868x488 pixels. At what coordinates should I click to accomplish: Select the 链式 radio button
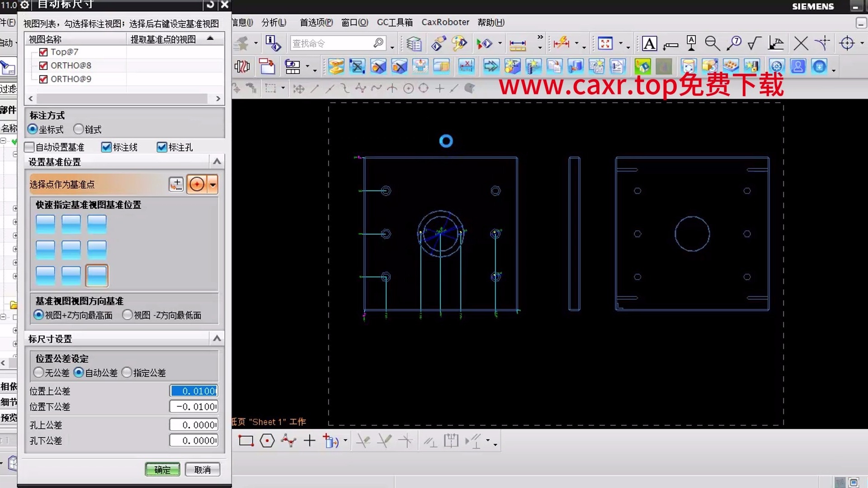coord(79,129)
